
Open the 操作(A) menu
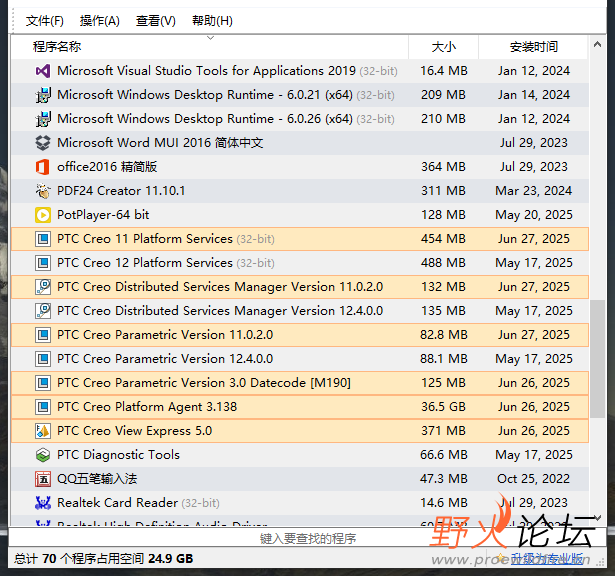coord(100,20)
